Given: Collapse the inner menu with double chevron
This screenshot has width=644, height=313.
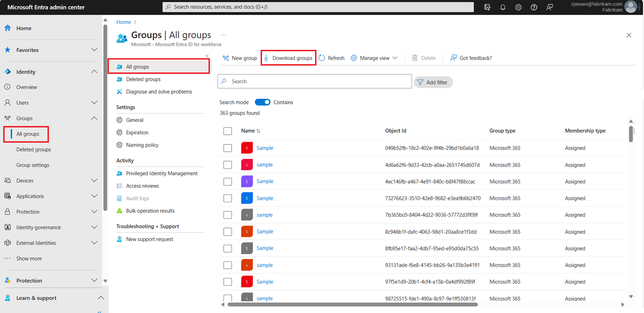Looking at the screenshot, I should click(207, 56).
